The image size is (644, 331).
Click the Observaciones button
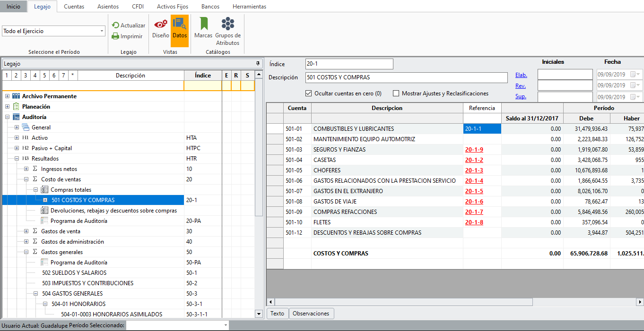click(311, 314)
